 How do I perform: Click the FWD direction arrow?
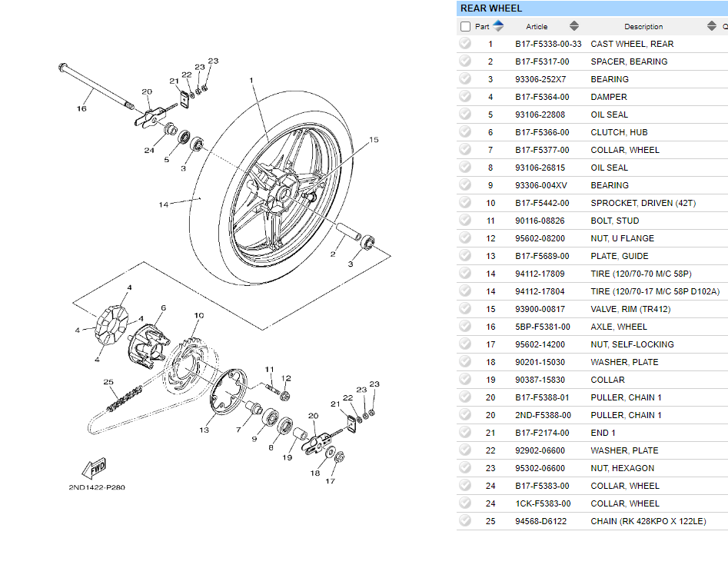tap(95, 468)
